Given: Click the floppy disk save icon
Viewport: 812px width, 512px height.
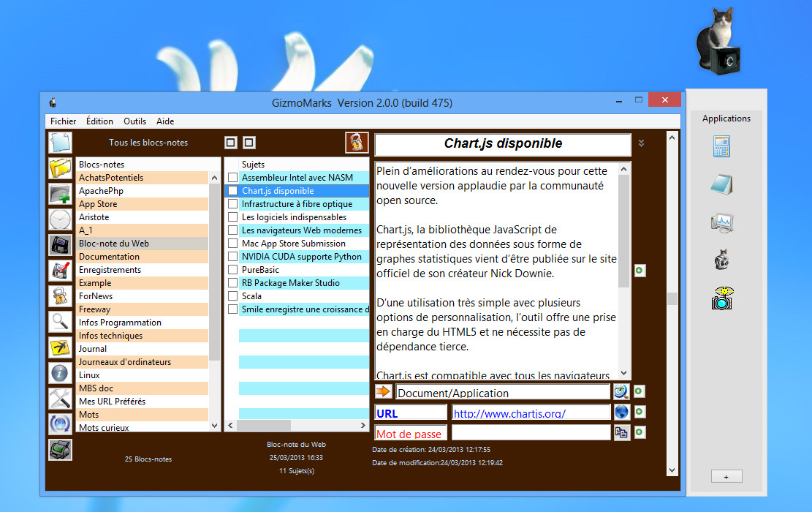Looking at the screenshot, I should (x=60, y=245).
